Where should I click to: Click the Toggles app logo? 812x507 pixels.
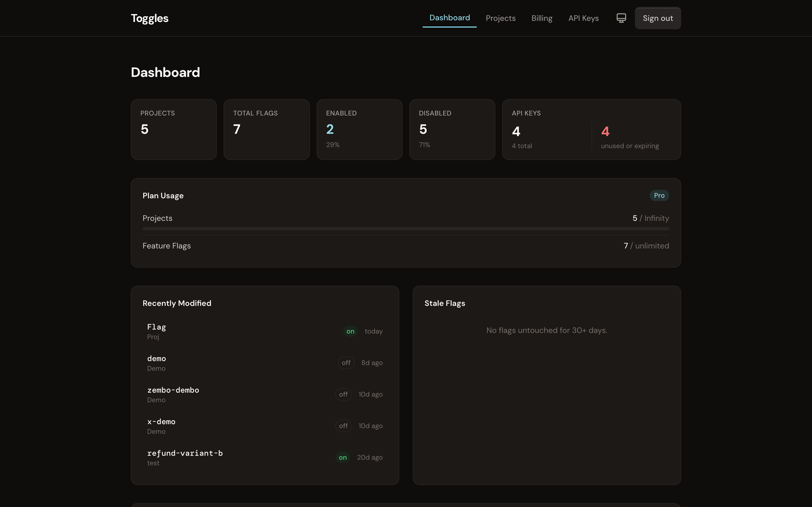[x=149, y=18]
